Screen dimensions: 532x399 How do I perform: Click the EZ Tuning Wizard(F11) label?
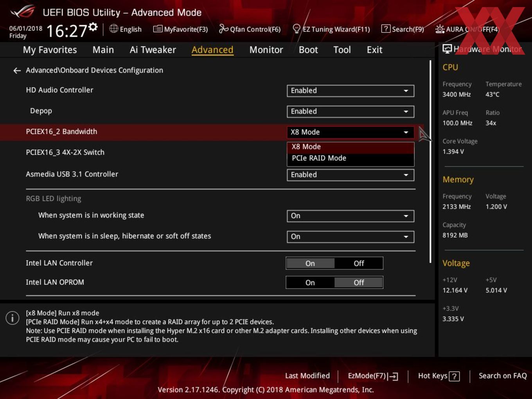click(x=336, y=29)
